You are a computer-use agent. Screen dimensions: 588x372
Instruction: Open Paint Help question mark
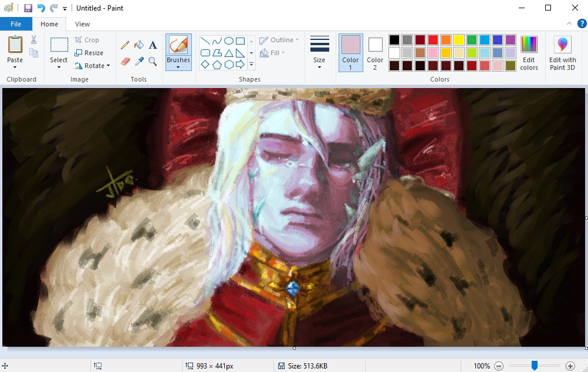click(582, 23)
